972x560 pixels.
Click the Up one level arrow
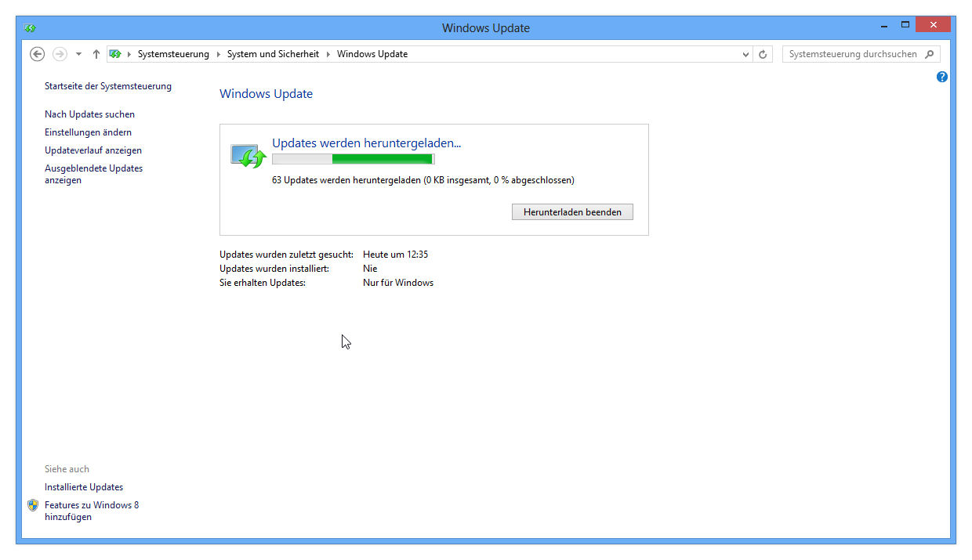pos(96,54)
